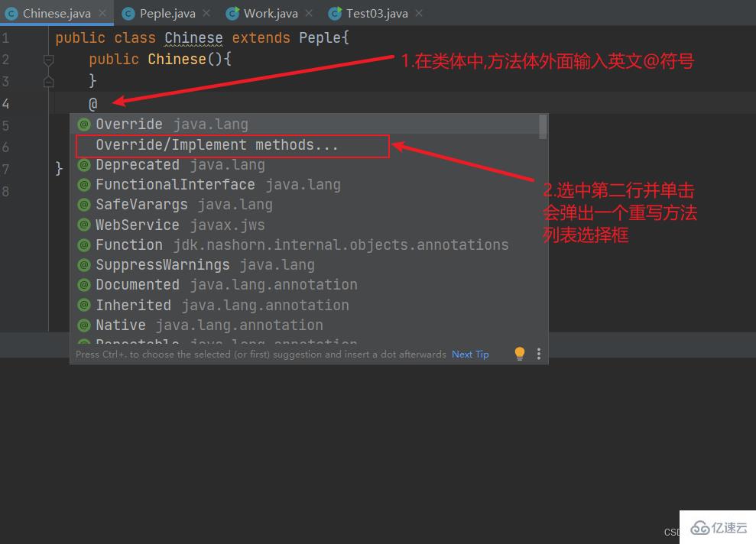Click the annotation icon beside Function
This screenshot has height=544, width=756.
[x=84, y=244]
